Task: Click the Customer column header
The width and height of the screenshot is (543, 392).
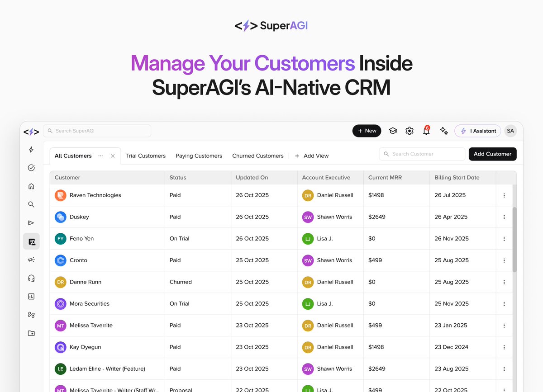Action: 107,178
